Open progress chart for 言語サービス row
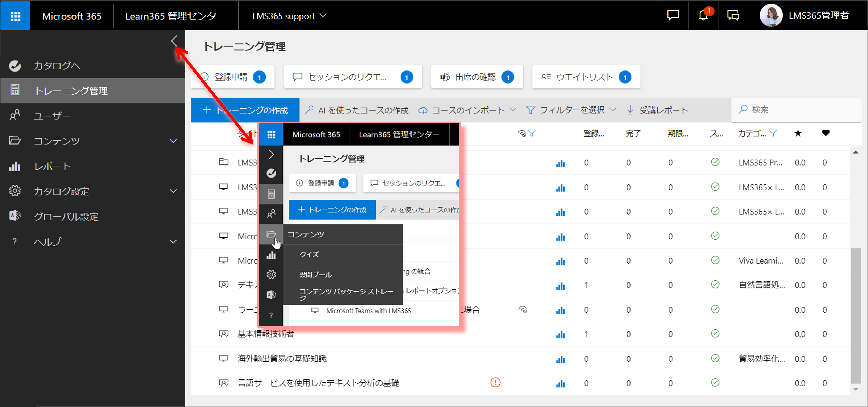868x407 pixels. click(560, 384)
